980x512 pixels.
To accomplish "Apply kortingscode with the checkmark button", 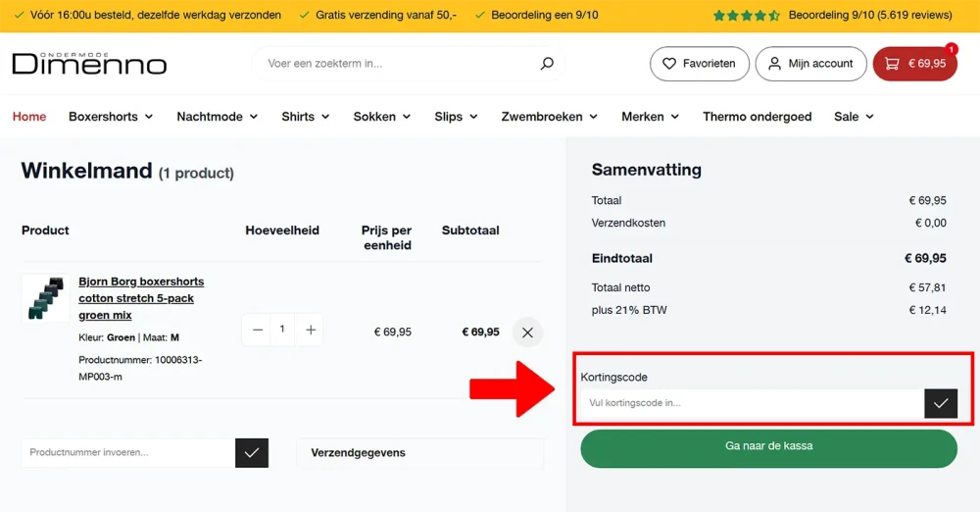I will (x=941, y=403).
